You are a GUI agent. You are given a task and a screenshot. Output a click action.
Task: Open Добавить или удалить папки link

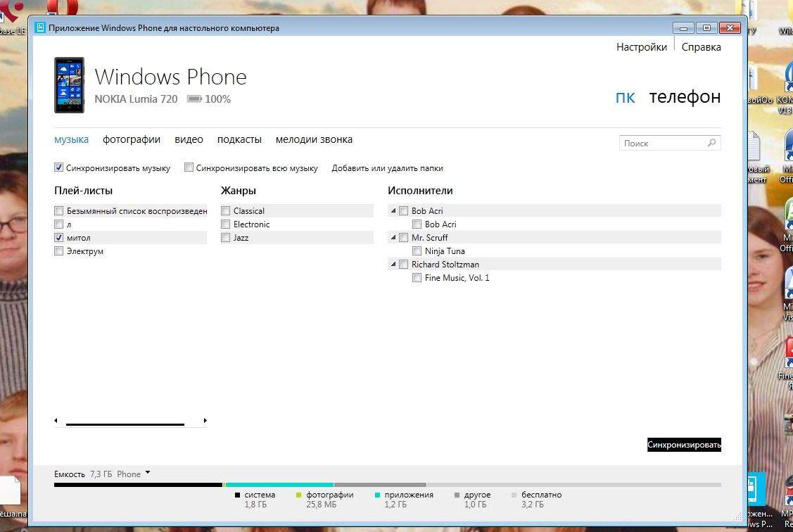387,168
